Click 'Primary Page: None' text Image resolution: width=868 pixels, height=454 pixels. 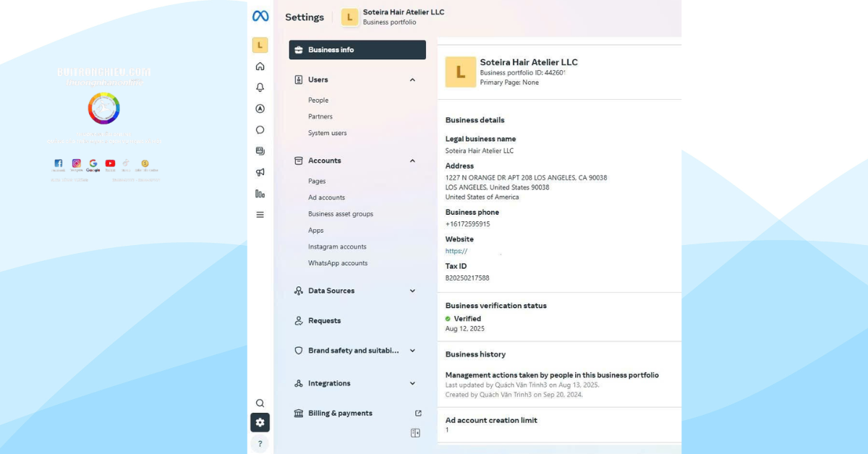pyautogui.click(x=509, y=82)
